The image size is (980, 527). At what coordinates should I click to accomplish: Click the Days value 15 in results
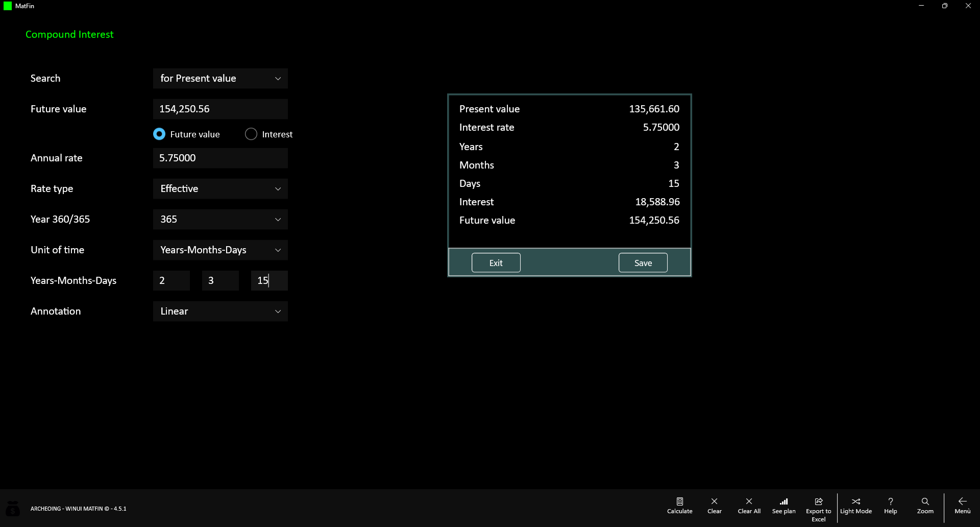(674, 183)
